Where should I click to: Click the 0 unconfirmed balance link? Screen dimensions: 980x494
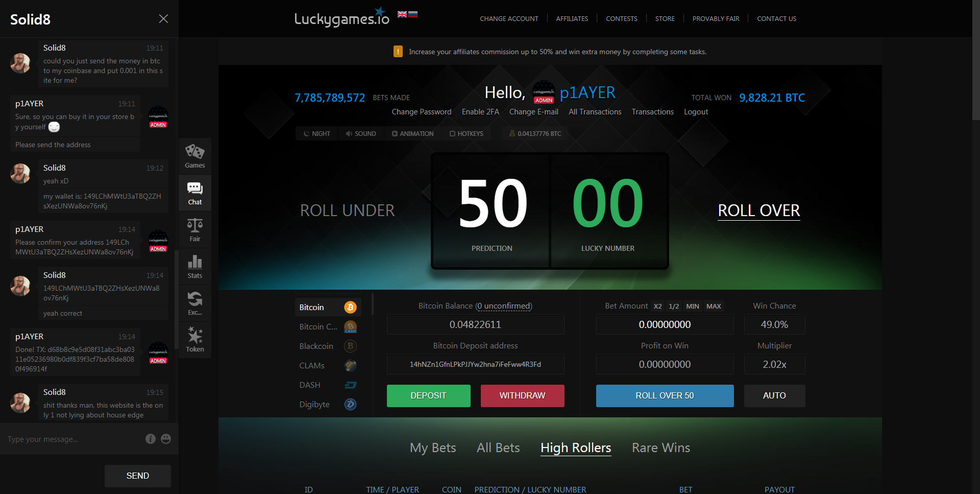pos(504,306)
